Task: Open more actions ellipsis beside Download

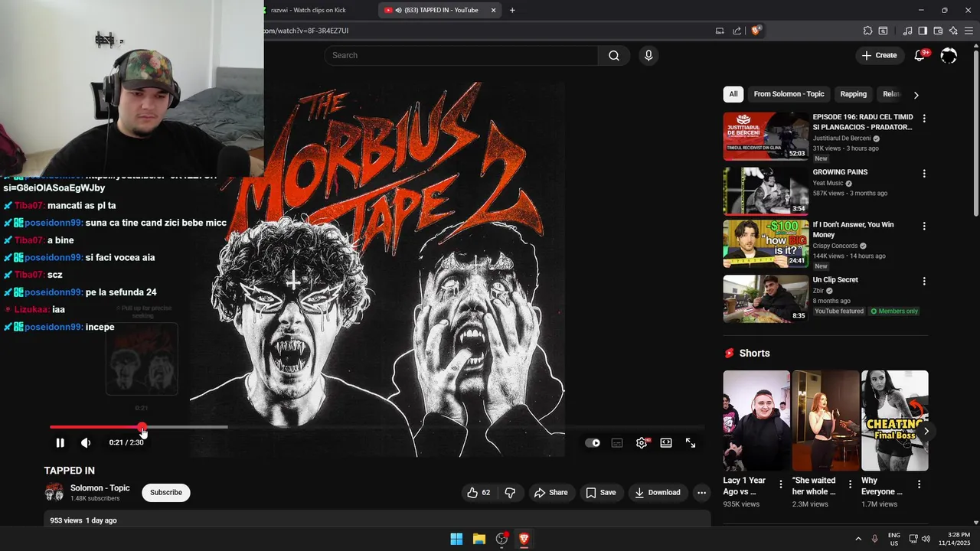Action: [x=701, y=493]
